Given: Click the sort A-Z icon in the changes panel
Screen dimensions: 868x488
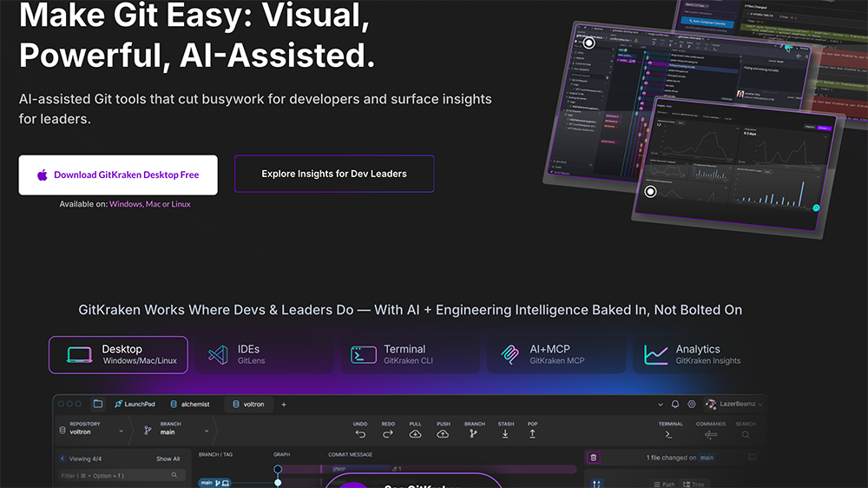Looking at the screenshot, I should point(597,485).
